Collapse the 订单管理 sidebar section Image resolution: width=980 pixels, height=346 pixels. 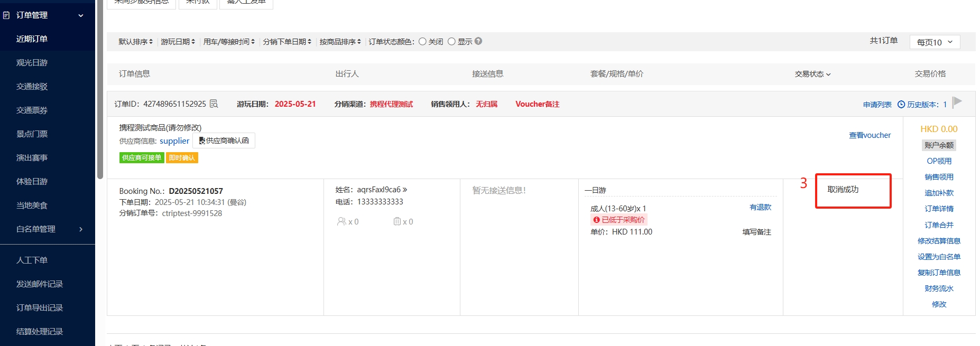coord(81,15)
